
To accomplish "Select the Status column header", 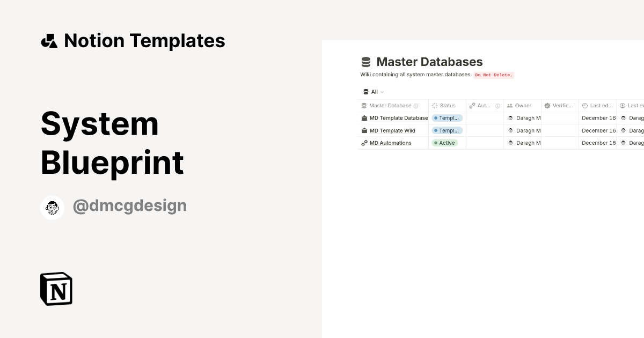I will 447,106.
